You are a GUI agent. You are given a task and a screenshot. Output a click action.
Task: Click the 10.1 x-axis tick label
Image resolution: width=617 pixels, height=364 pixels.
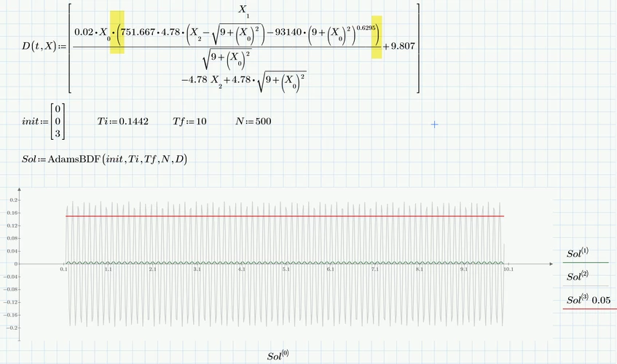point(508,269)
